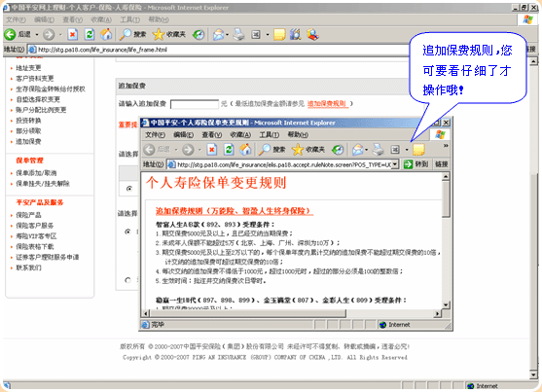This screenshot has height=392, width=542.
Task: Click main page vertical scrollbar up arrow
Action: pos(533,61)
